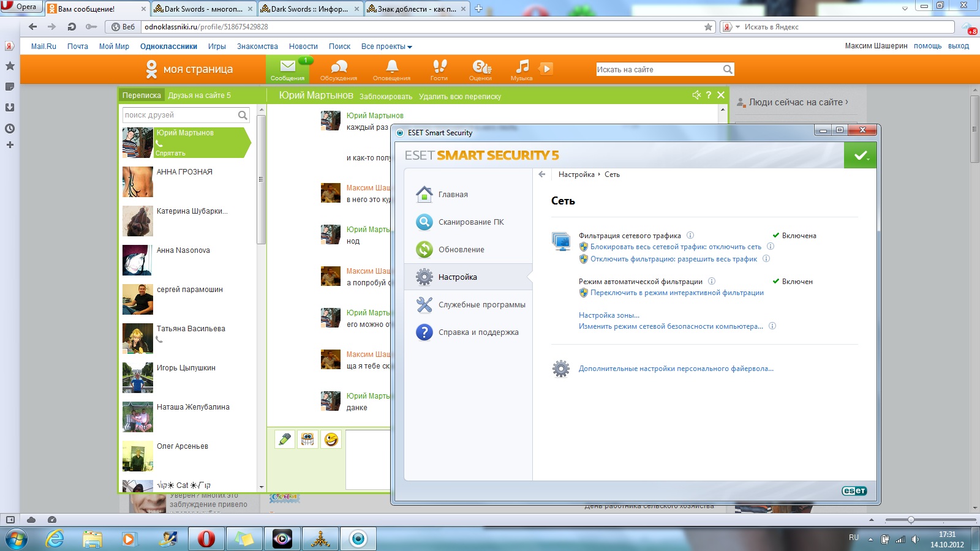Open chat help question mark
This screenshot has height=551, width=980.
(x=709, y=95)
